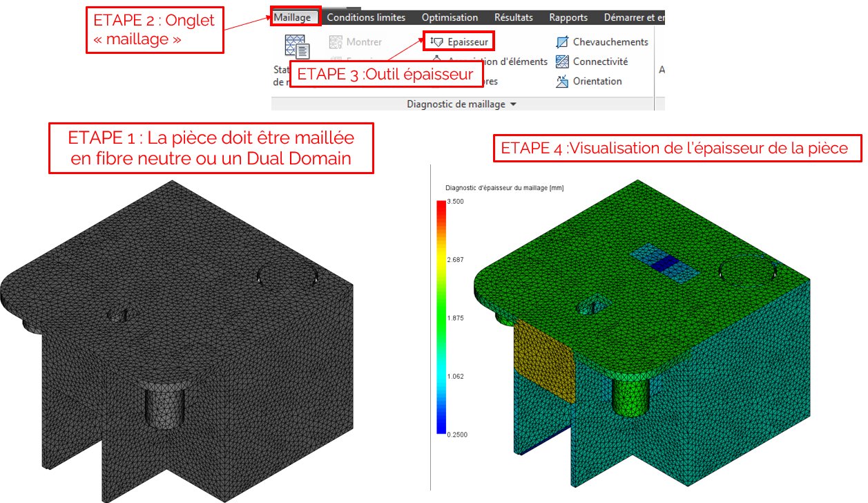868x503 pixels.
Task: Click the greyed-out Montrer icon
Action: coord(336,42)
